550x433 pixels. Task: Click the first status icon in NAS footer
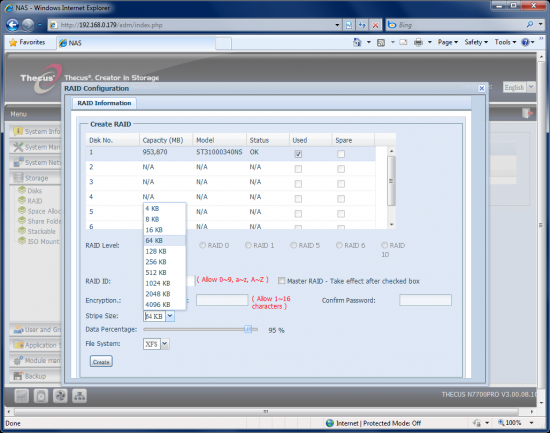pos(22,396)
